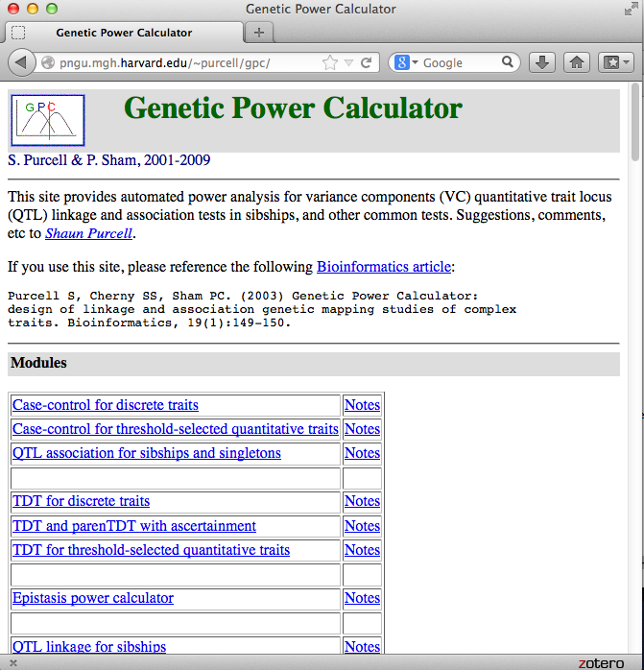
Task: Open Notes for TDT threshold-selected traits
Action: pyautogui.click(x=362, y=550)
